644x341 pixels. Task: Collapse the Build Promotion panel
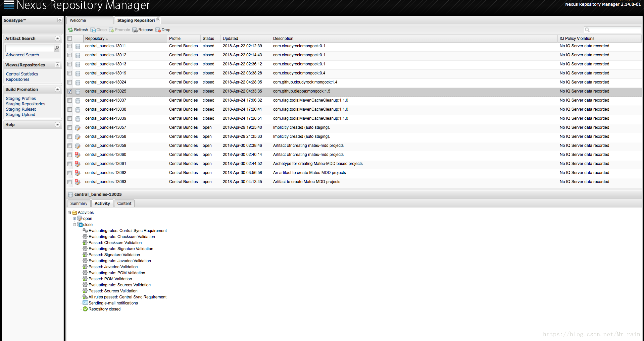[57, 90]
